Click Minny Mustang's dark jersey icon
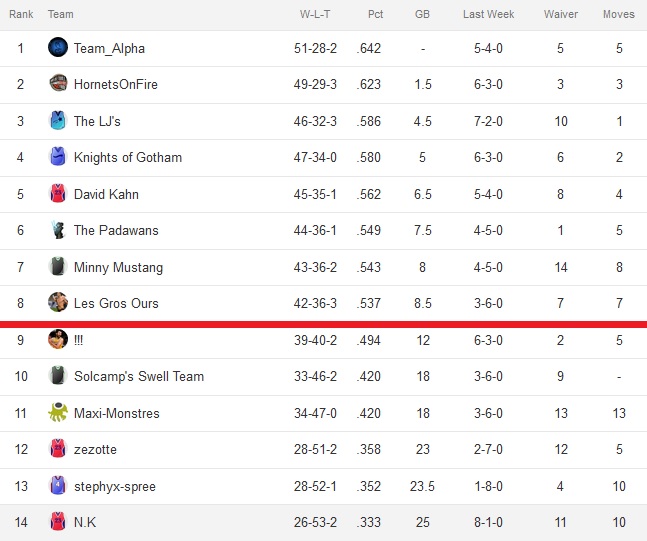The image size is (647, 541). click(58, 266)
